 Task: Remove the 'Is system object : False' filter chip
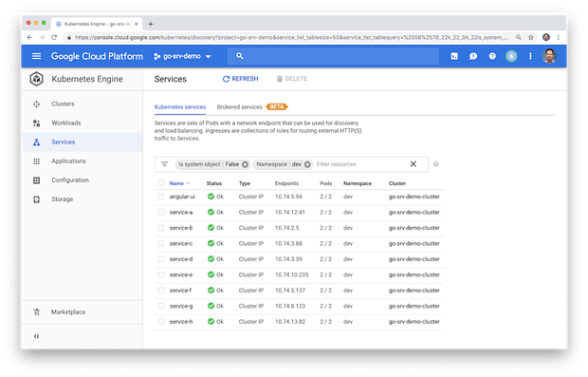coord(245,164)
